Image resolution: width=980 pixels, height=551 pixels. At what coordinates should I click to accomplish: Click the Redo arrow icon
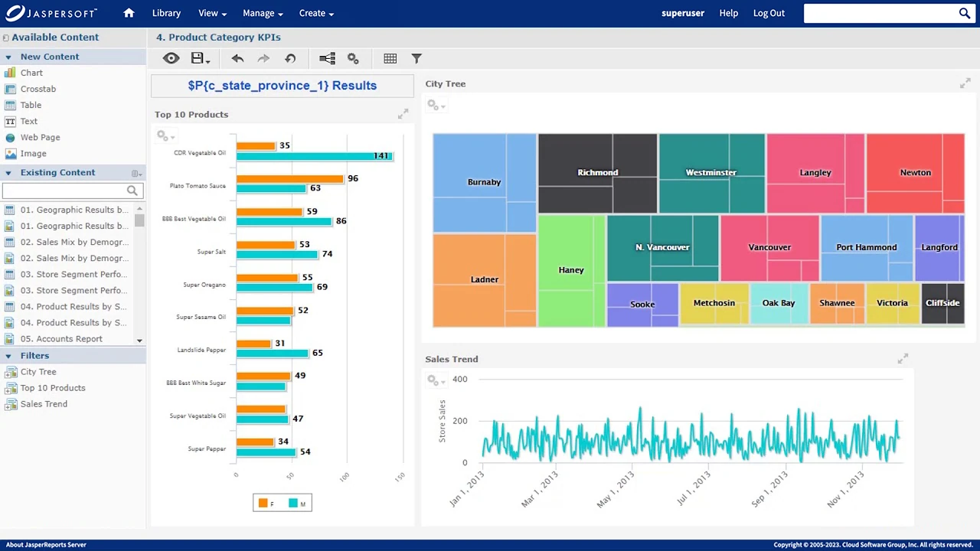(x=263, y=58)
